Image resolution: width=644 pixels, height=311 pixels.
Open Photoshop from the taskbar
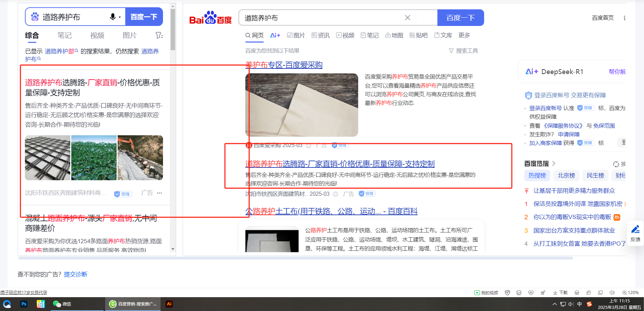point(24,304)
